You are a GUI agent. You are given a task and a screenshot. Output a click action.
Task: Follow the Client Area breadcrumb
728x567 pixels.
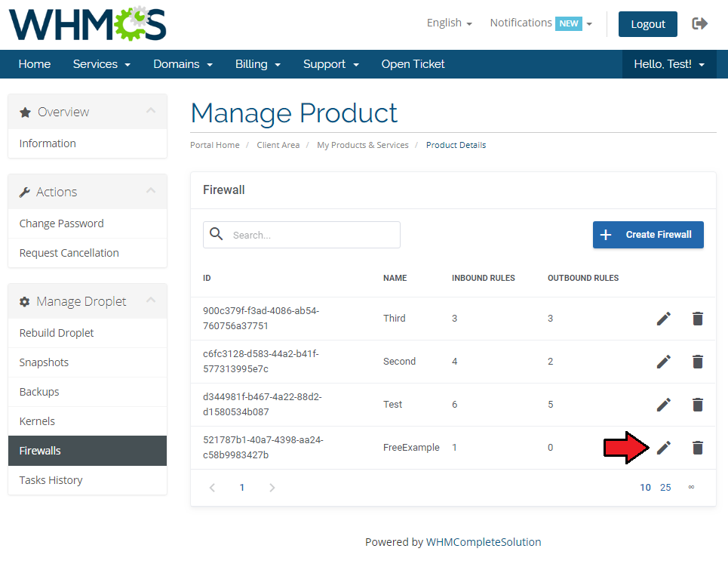[x=278, y=145]
